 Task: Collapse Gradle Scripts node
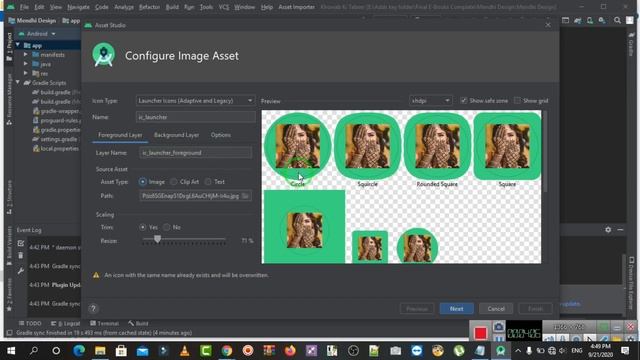coord(18,82)
